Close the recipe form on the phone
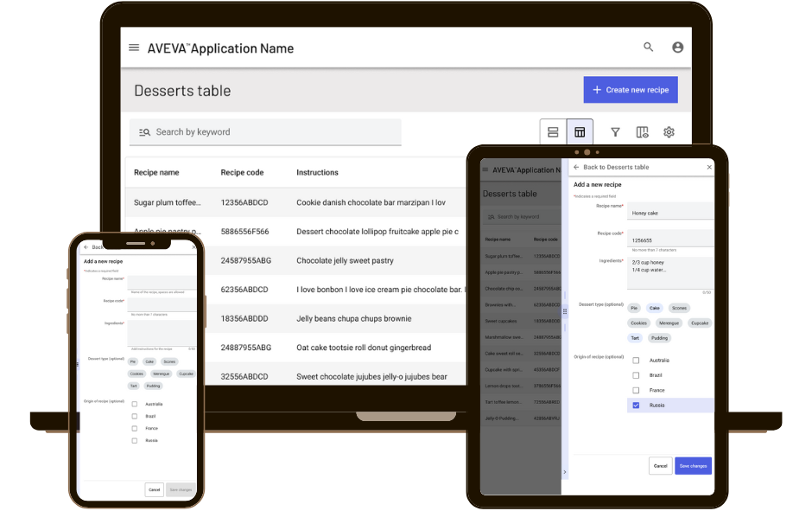Viewport: 812px width, 511px height. (x=194, y=247)
